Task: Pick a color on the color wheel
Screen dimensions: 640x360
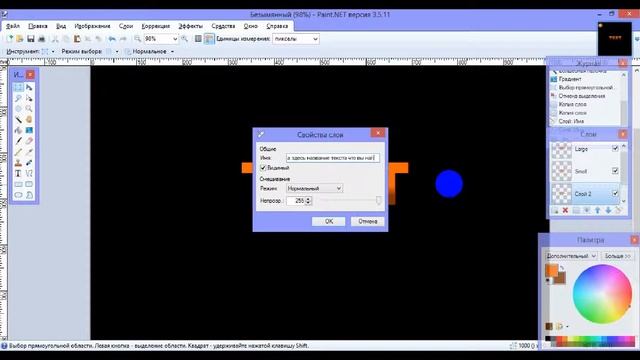Action: [602, 294]
